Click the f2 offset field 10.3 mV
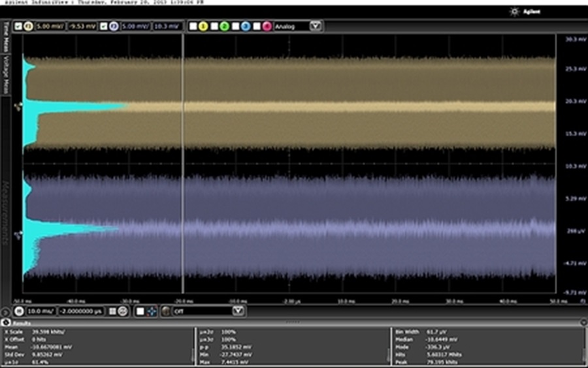Image resolution: width=588 pixels, height=368 pixels. [167, 27]
